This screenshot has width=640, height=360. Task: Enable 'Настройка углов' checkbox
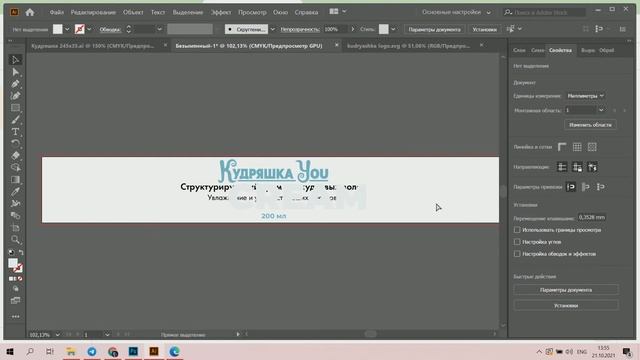tap(517, 242)
